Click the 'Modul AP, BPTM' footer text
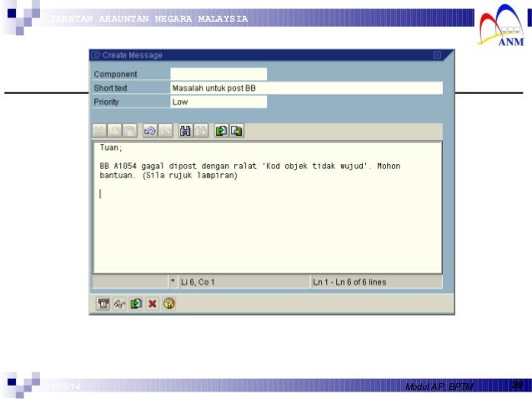The width and height of the screenshot is (532, 399). pyautogui.click(x=439, y=387)
